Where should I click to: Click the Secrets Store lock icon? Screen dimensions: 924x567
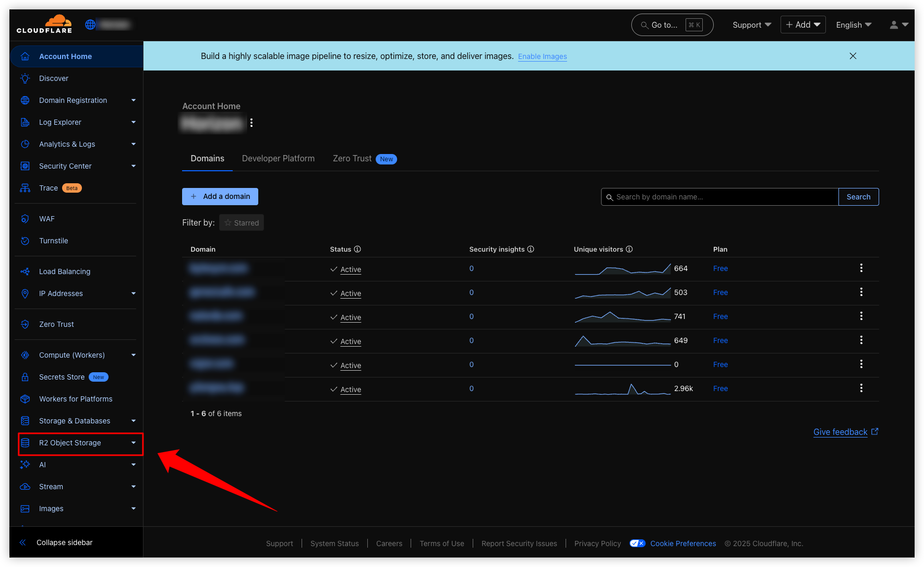click(x=25, y=377)
